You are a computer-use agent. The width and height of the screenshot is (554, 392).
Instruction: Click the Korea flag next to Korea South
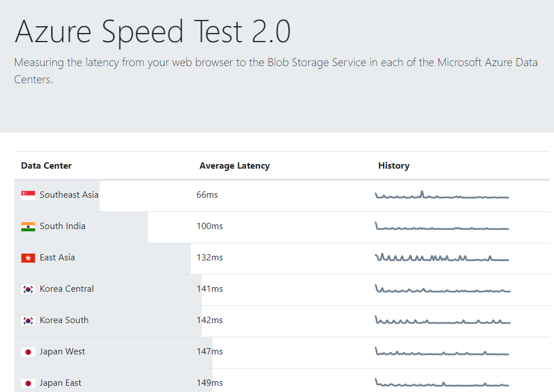27,320
